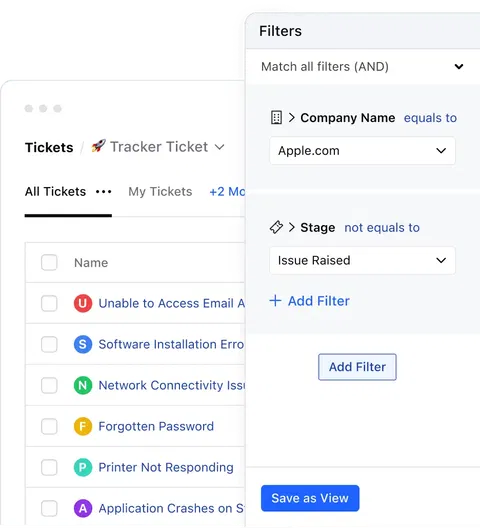This screenshot has width=480, height=528.
Task: Click the company building icon in filters
Action: coord(276,118)
